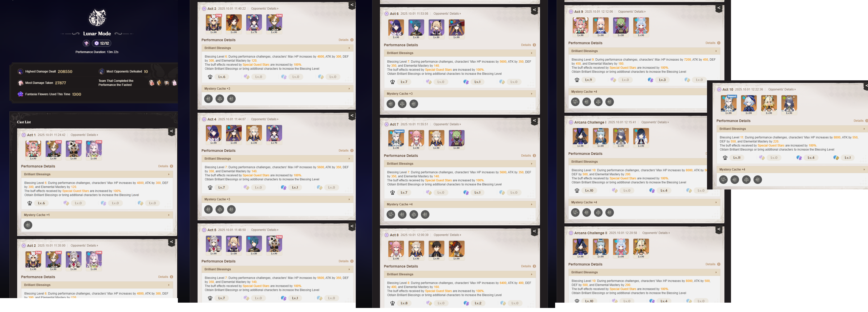Click the share icon on Act 3 card
This screenshot has height=312, width=868.
352,5
